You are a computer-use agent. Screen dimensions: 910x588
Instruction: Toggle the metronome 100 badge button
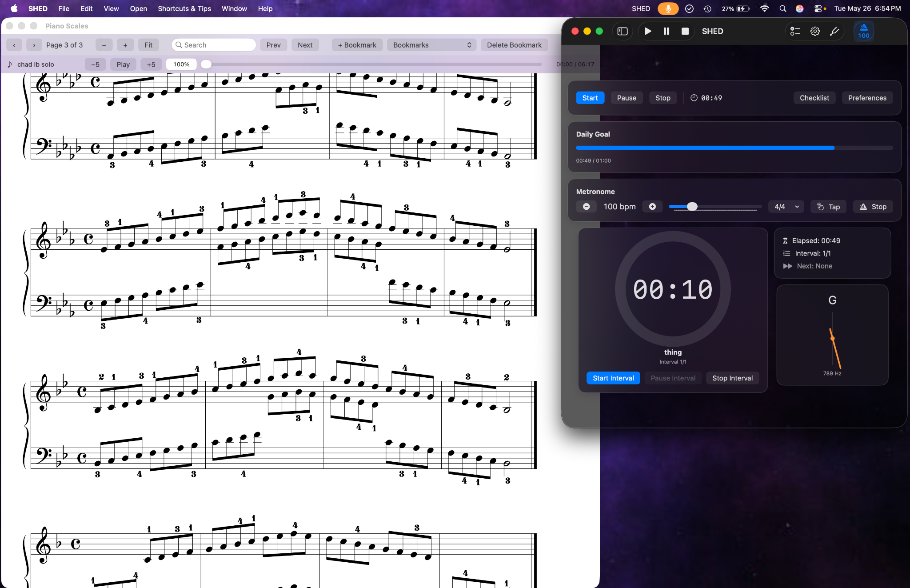click(x=864, y=31)
